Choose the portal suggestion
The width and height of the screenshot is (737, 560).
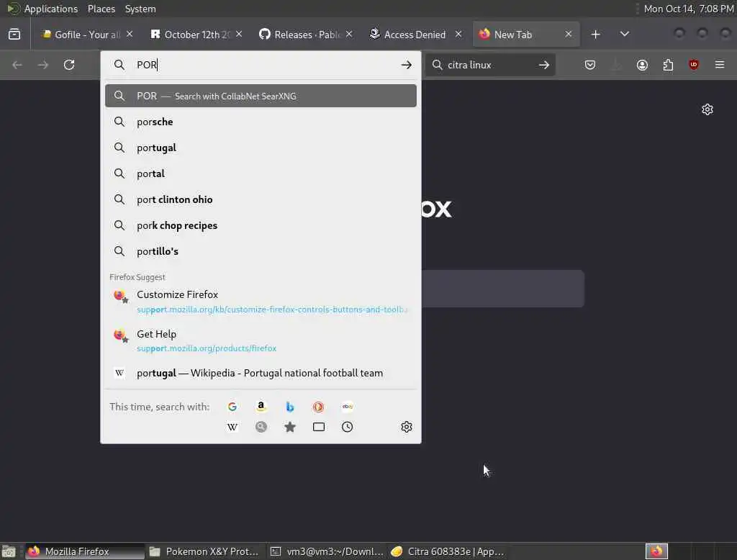(x=261, y=173)
